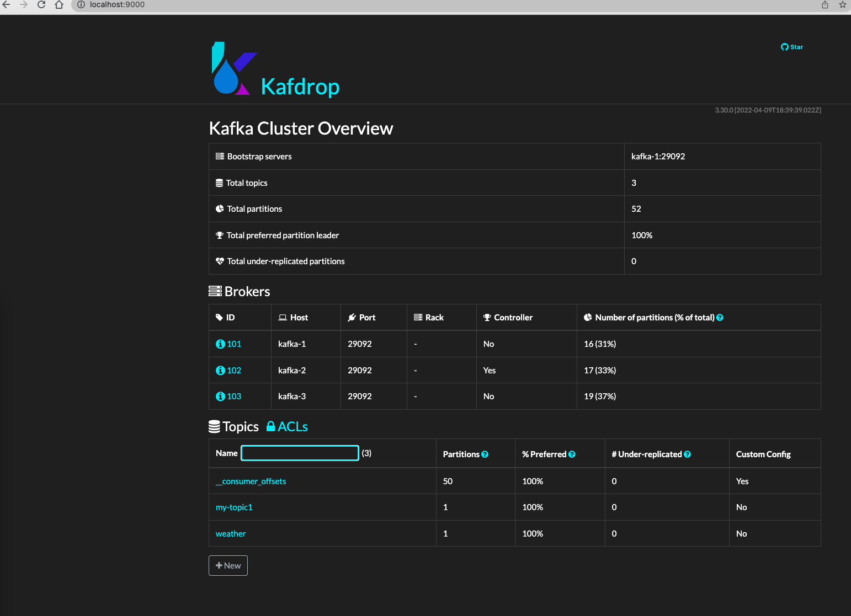Image resolution: width=851 pixels, height=616 pixels.
Task: Click trophy icon for preferred partition leader
Action: 220,235
